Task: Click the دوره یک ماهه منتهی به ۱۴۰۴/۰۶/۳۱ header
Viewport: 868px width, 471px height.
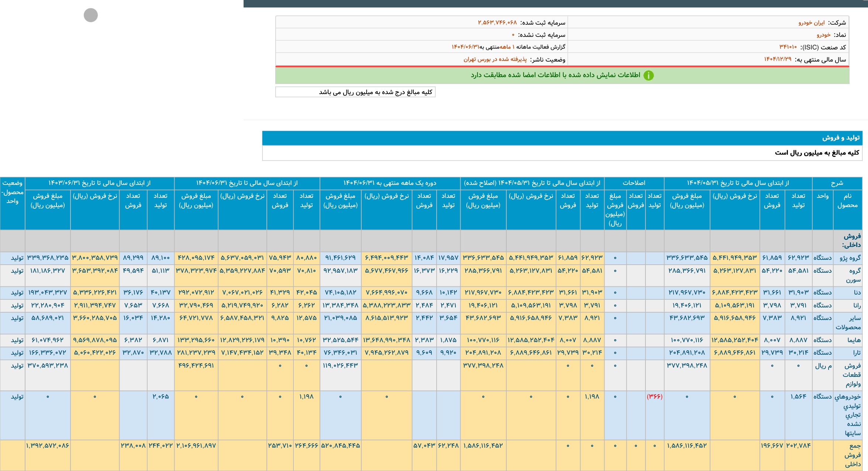Action: point(390,183)
